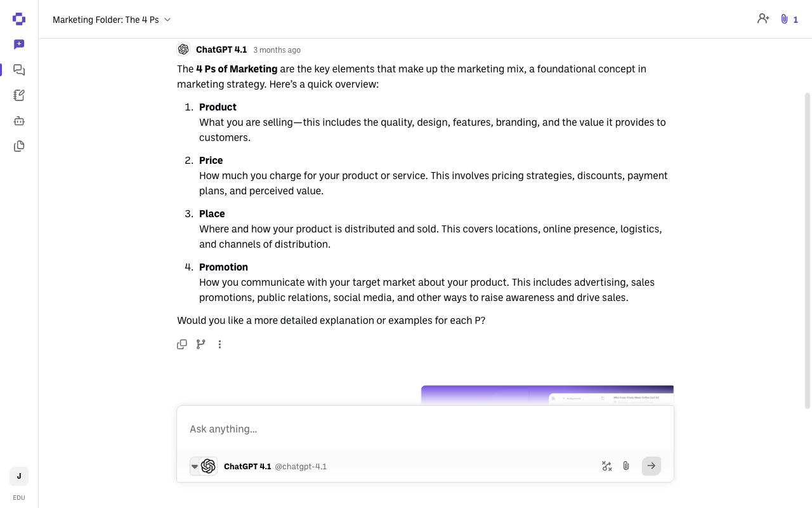Open the attachments indicator showing 1
Screen dimensions: 812x508
coord(789,20)
